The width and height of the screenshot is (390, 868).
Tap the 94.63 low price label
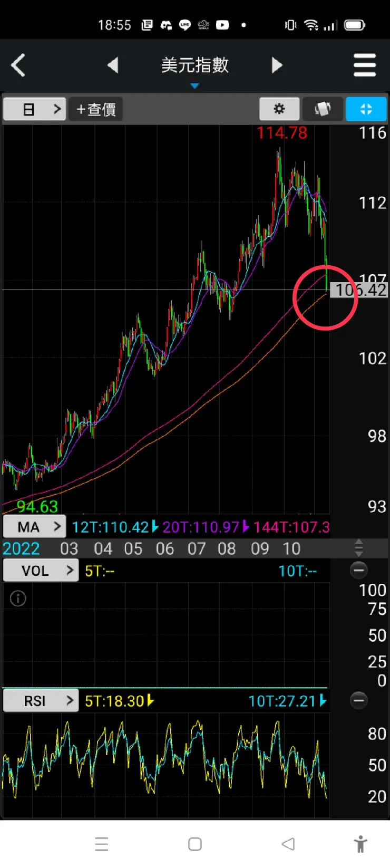(x=37, y=506)
